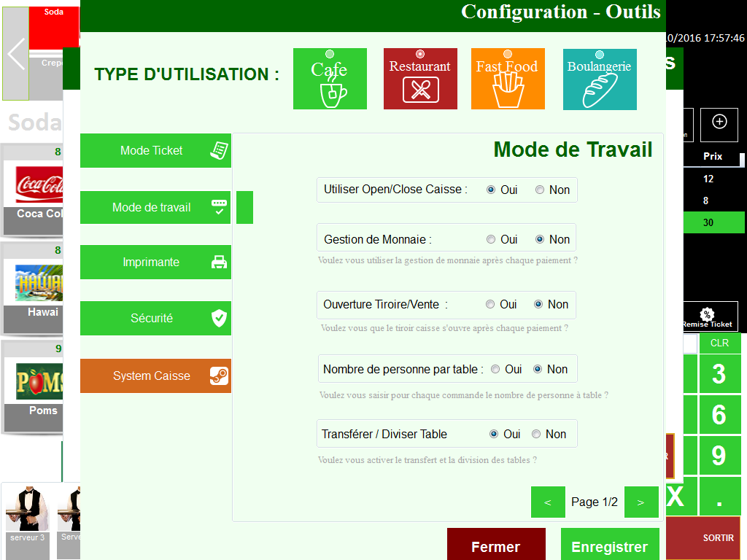
Task: Select the Fast Food usage type tile
Action: (508, 79)
